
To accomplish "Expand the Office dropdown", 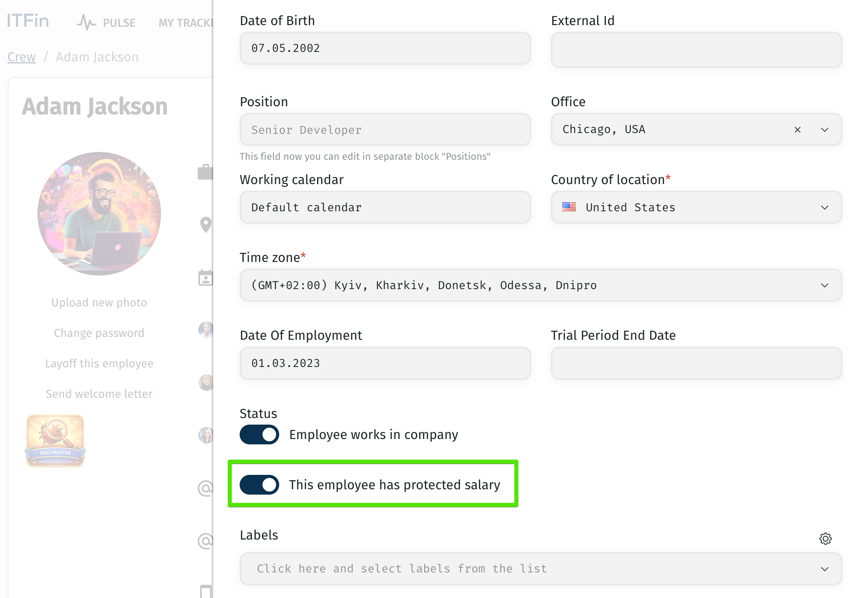I will (x=824, y=130).
